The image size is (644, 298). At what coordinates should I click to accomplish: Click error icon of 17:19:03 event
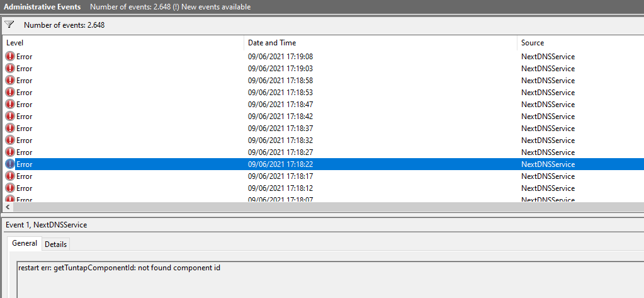coord(10,68)
